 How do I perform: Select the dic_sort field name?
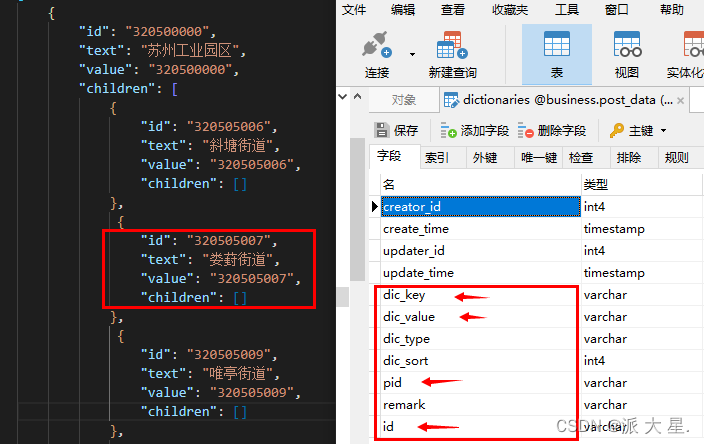pos(405,361)
